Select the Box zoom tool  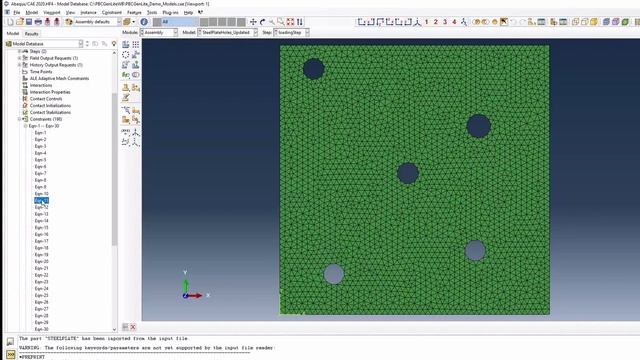click(281, 22)
